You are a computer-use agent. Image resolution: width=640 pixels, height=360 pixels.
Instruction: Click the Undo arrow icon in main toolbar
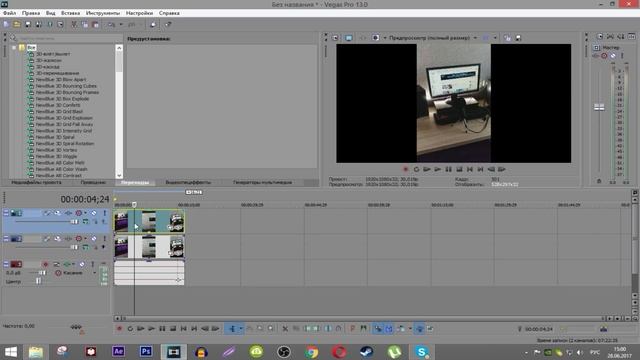coord(111,24)
